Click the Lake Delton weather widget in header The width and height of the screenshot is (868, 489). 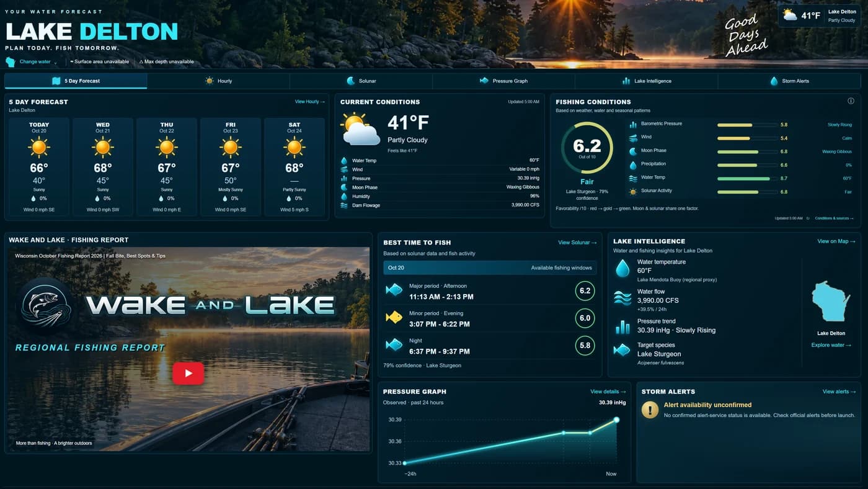(820, 16)
